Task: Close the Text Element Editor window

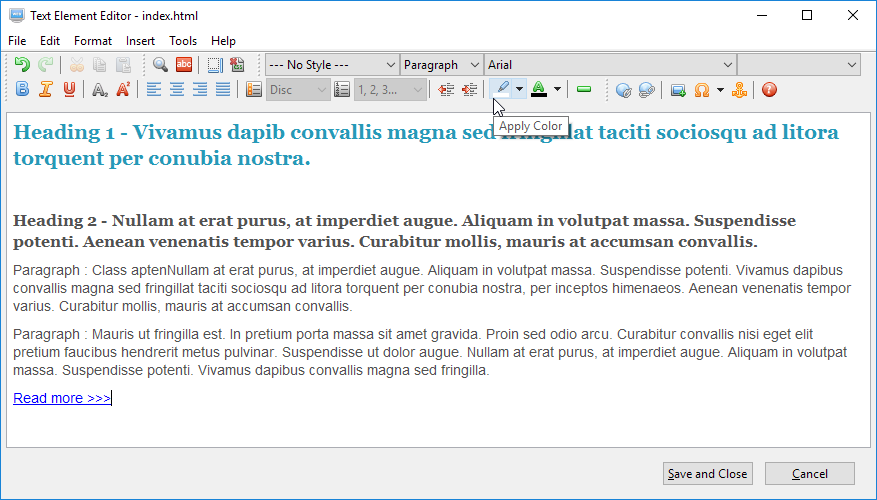Action: pos(852,15)
